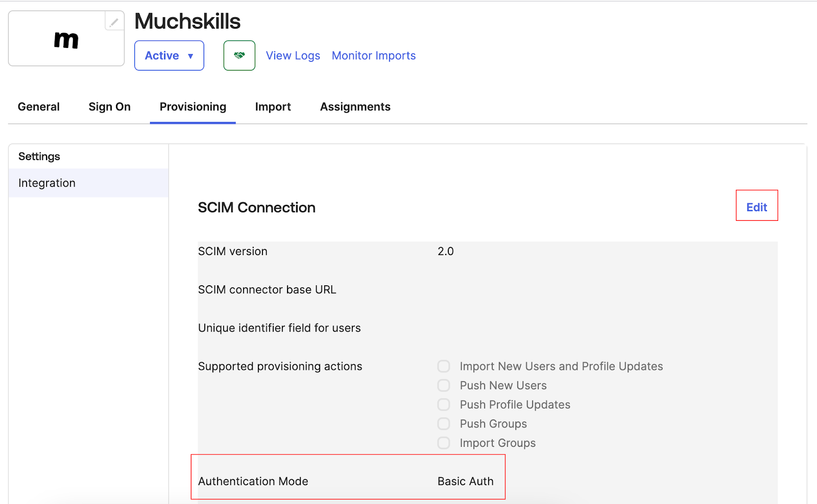Toggle the Push Profile Updates checkbox

click(444, 405)
